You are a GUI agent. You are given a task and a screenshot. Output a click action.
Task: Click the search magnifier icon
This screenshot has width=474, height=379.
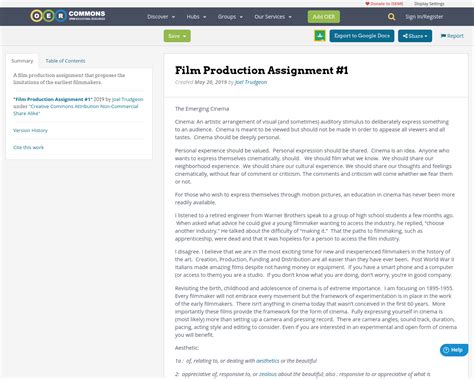coord(392,17)
